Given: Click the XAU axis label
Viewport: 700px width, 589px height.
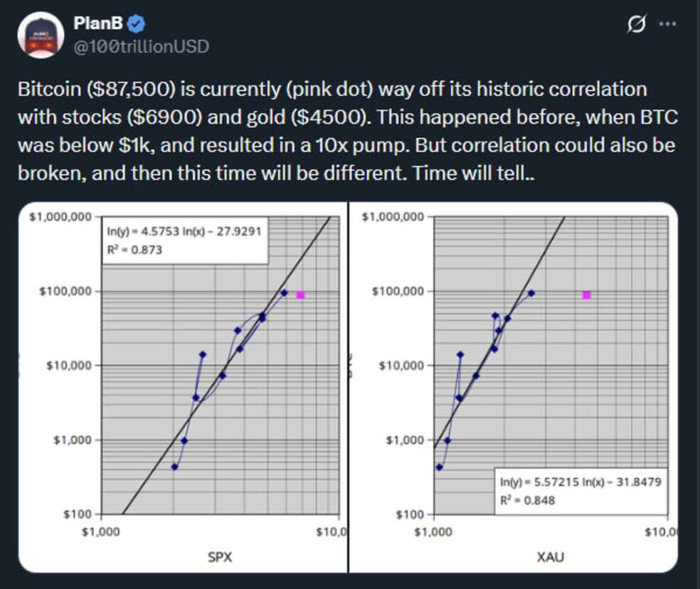Looking at the screenshot, I should coord(550,557).
